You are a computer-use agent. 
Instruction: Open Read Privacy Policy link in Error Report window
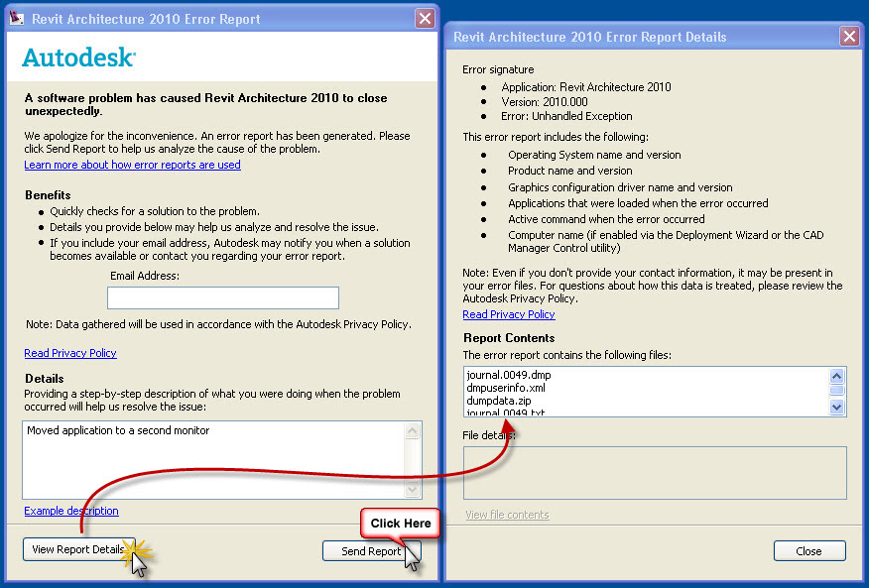pyautogui.click(x=70, y=353)
